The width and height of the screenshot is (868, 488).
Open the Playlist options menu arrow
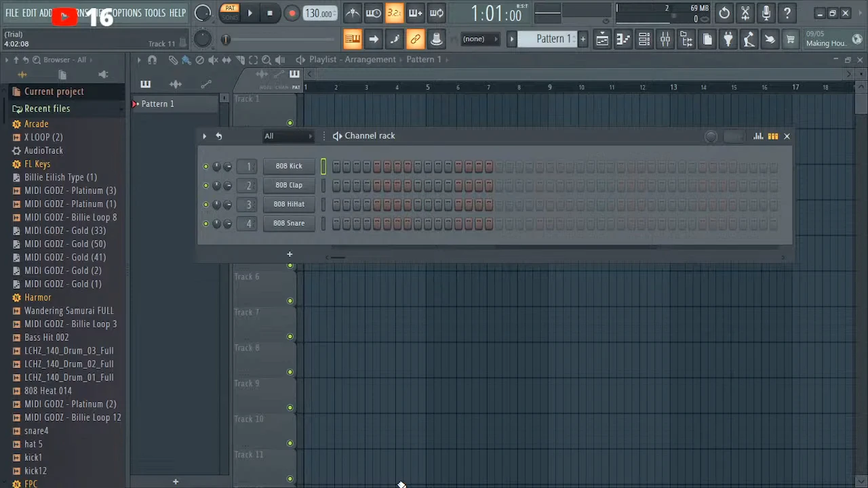coord(139,60)
